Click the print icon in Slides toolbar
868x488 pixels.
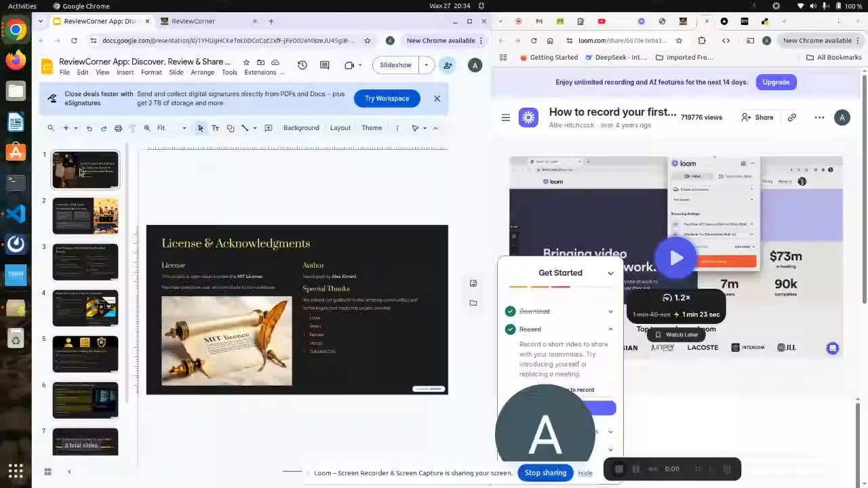[x=118, y=128]
